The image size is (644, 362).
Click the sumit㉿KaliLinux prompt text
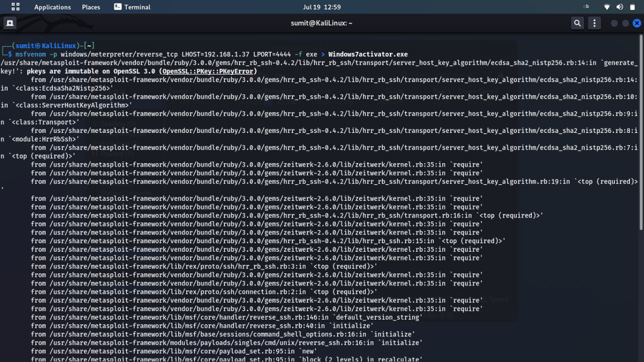click(45, 46)
